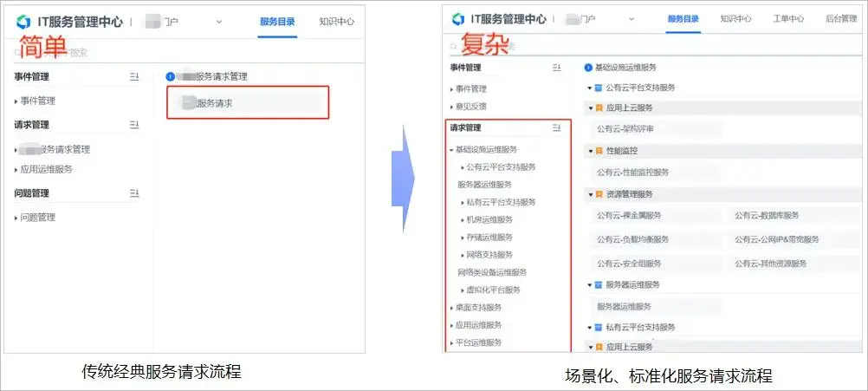Open the 公有云-其他资源服务 service card

795,264
